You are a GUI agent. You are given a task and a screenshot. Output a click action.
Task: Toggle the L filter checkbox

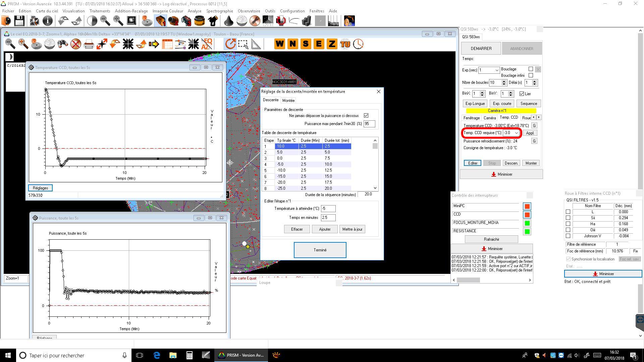[x=568, y=212]
